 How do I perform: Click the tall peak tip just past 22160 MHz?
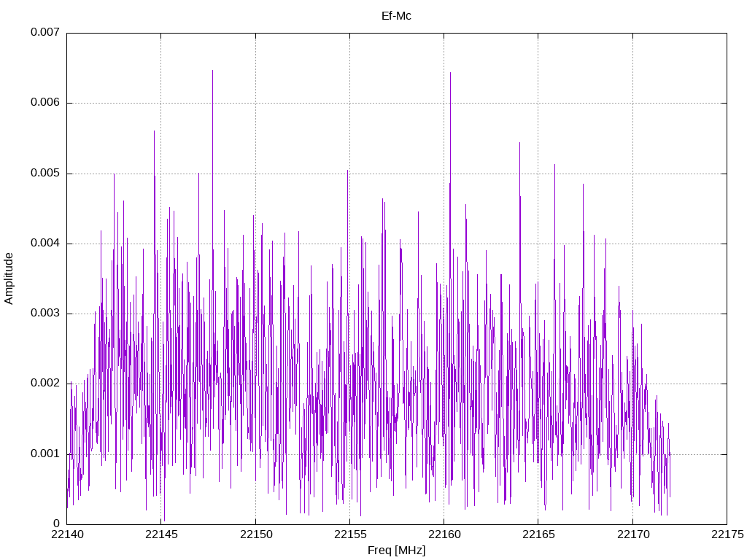(450, 73)
